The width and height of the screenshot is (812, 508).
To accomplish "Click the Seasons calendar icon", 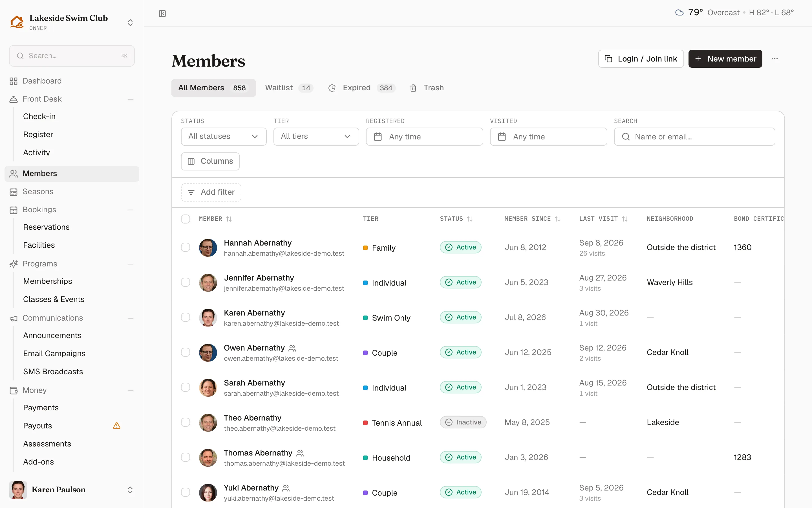I will [x=14, y=192].
